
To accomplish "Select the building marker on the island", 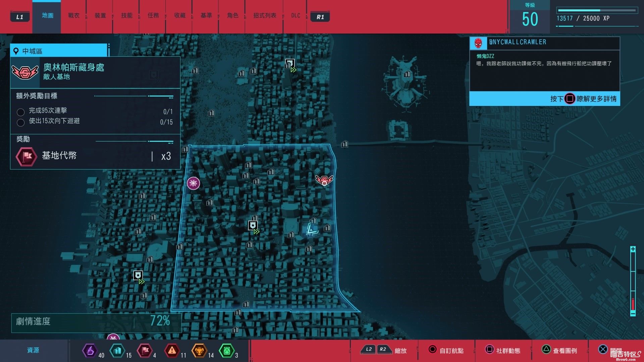I will pos(407,74).
